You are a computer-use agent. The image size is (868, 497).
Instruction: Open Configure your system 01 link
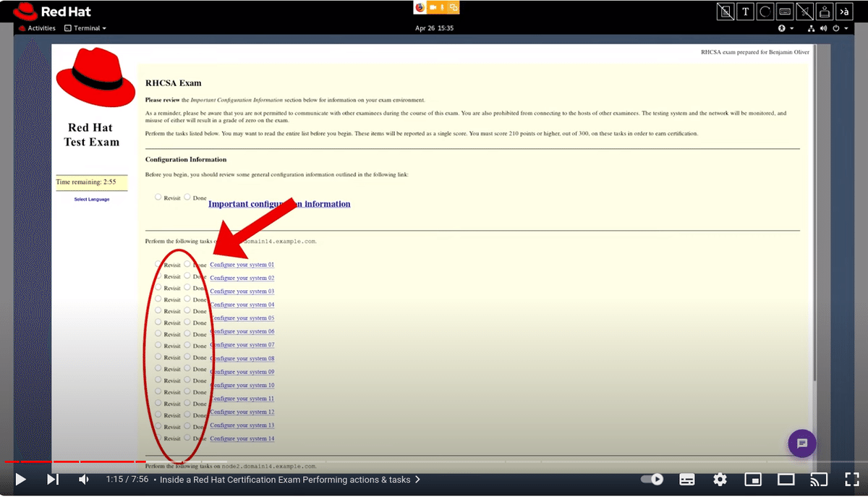pyautogui.click(x=242, y=265)
